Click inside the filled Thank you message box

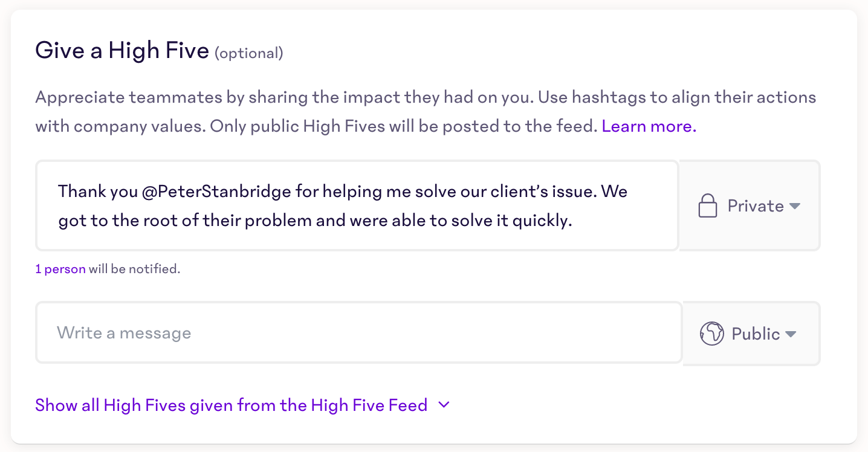tap(357, 205)
